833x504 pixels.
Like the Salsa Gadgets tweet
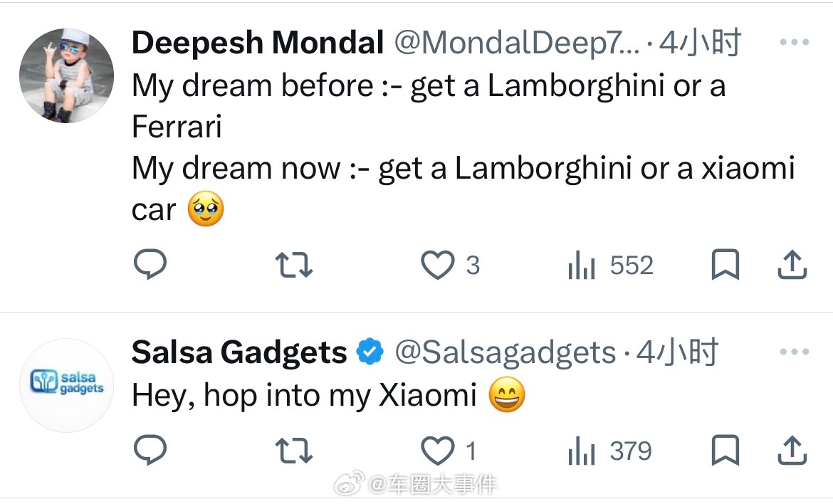point(438,451)
